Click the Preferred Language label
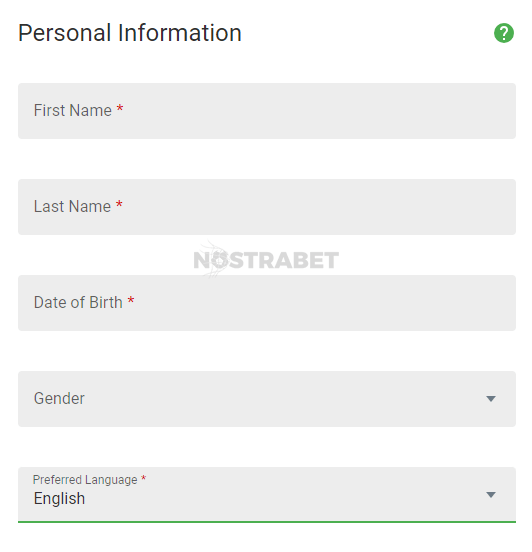532x552 pixels. 85,479
